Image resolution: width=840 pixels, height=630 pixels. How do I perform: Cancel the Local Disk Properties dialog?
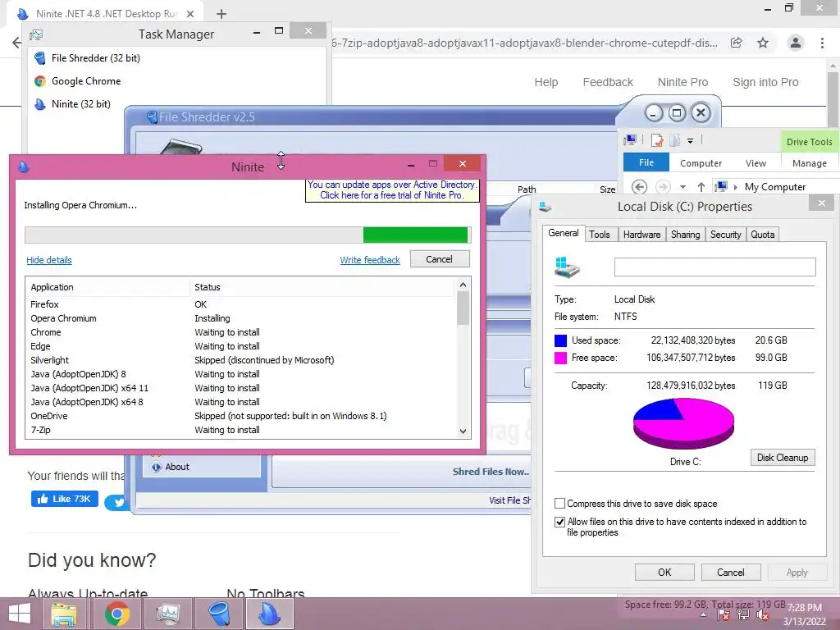[731, 572]
